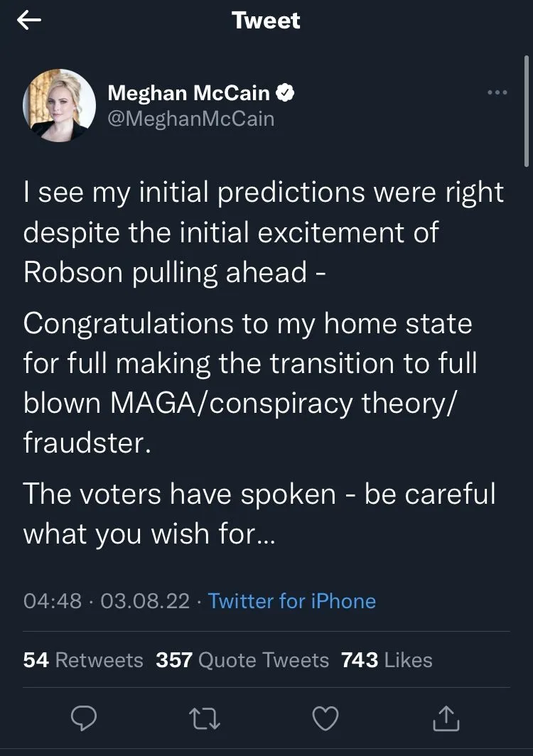Screen dimensions: 533x756
Task: Go back using the left arrow
Action: [x=29, y=21]
